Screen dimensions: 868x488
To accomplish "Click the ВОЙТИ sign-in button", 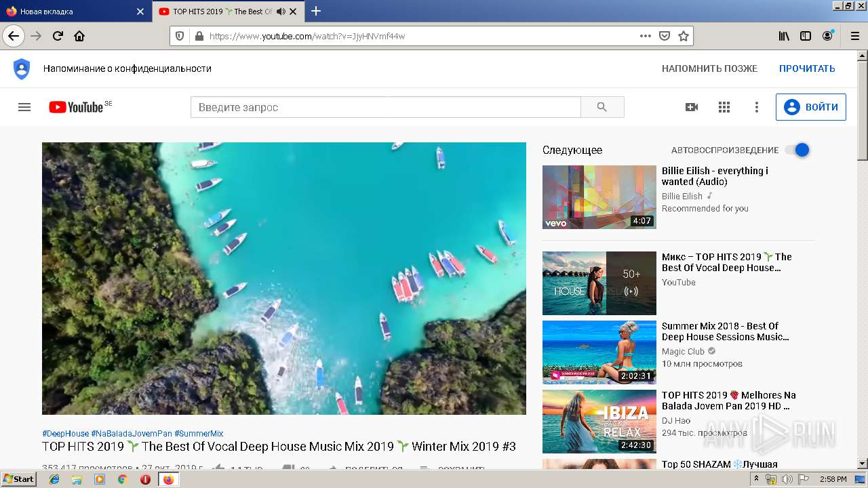I will pyautogui.click(x=811, y=107).
